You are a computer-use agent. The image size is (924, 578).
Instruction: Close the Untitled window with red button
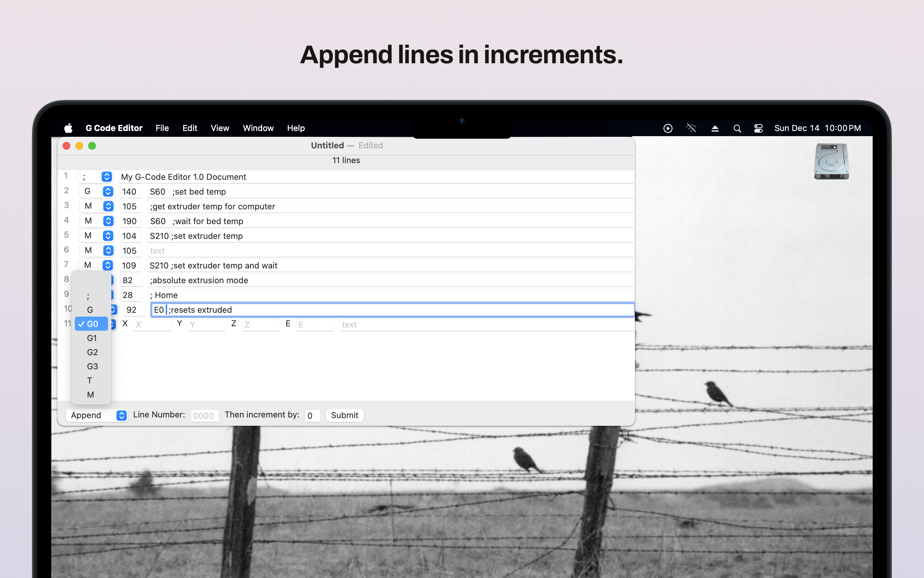click(x=66, y=146)
